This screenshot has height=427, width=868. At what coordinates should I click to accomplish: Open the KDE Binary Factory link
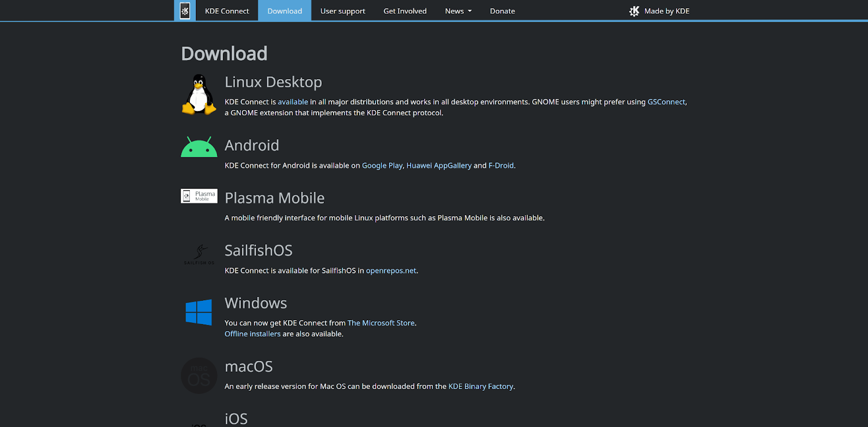[x=481, y=386]
